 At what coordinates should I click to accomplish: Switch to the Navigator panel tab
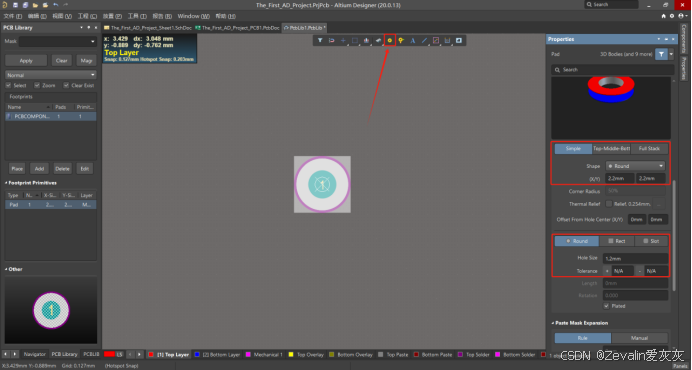[x=34, y=354]
